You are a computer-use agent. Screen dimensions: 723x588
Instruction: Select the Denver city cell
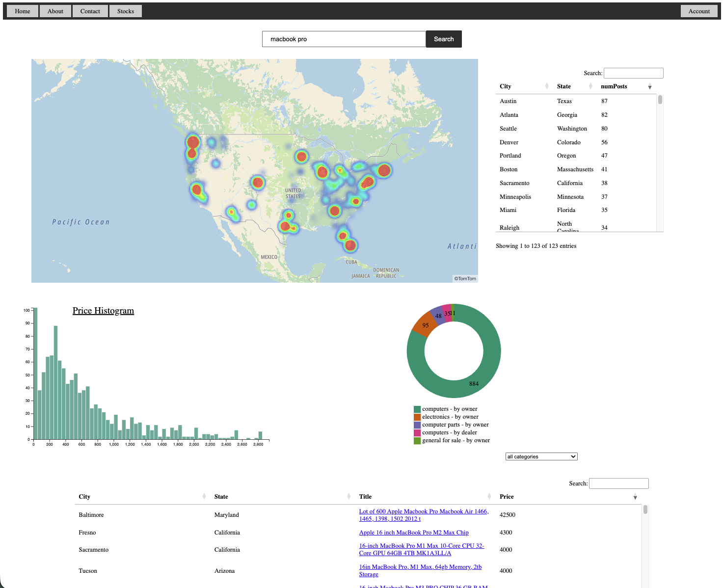(x=509, y=142)
